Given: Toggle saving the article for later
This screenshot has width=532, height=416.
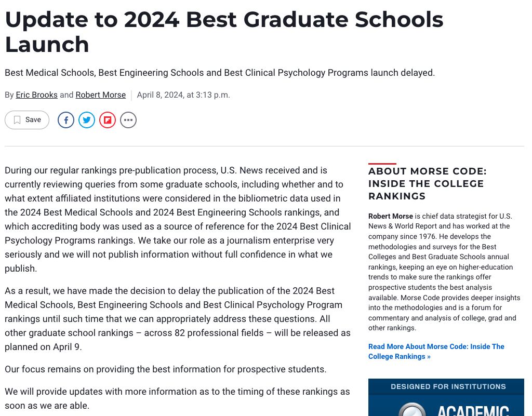Looking at the screenshot, I should [x=26, y=119].
